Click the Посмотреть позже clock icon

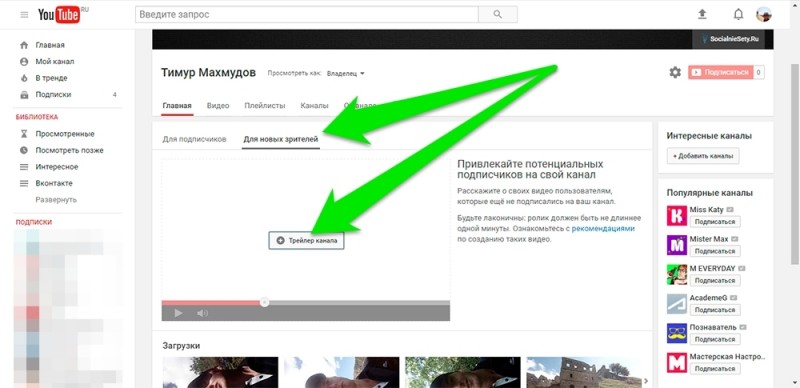pos(24,150)
